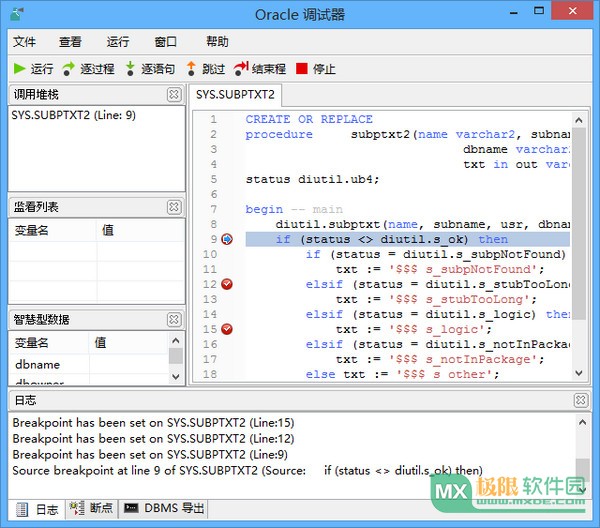600x528 pixels.
Task: Click the code editor scroll-up arrow
Action: [579, 120]
